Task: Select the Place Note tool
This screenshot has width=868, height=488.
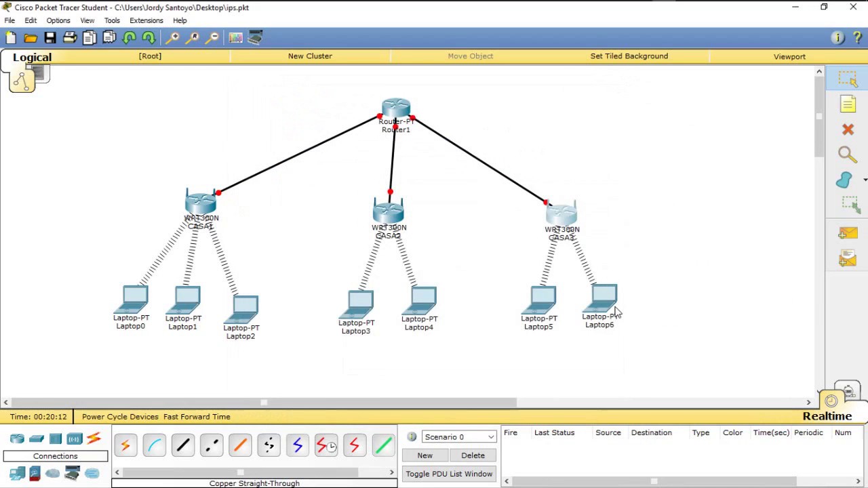Action: tap(848, 104)
